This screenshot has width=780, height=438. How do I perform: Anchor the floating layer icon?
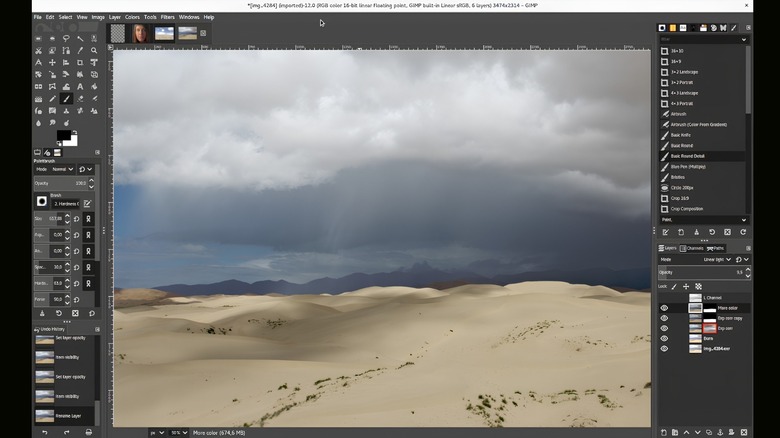[x=720, y=433]
